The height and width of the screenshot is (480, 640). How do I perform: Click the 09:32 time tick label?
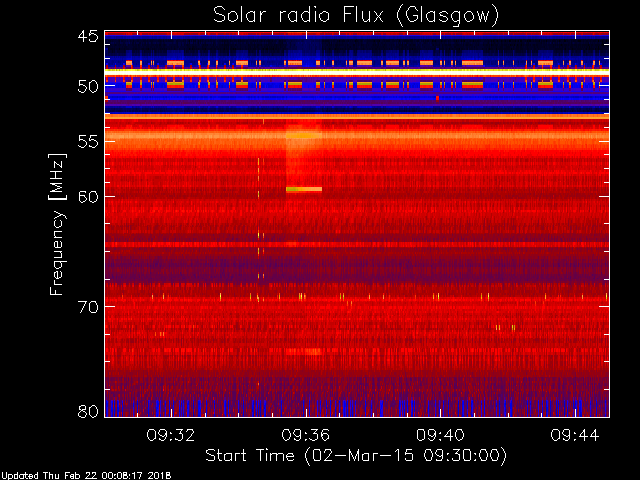(x=171, y=435)
